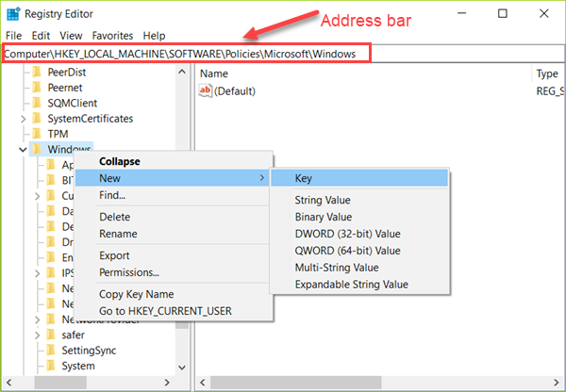
Task: Choose Go to HKEY_CURRENT_USER
Action: coord(173,311)
